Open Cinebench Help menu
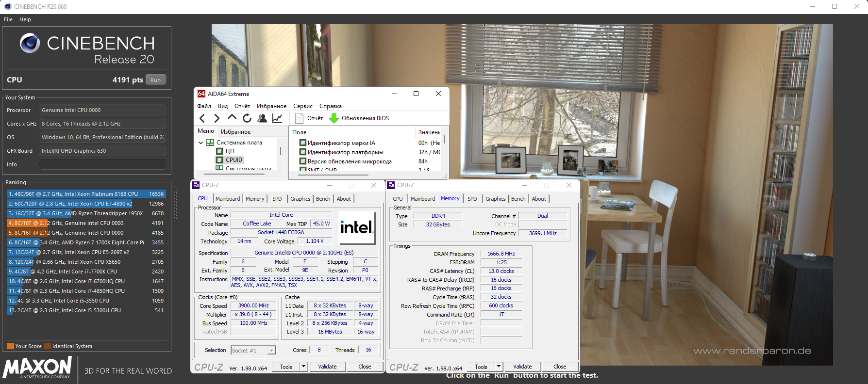The height and width of the screenshot is (384, 868). pos(25,19)
